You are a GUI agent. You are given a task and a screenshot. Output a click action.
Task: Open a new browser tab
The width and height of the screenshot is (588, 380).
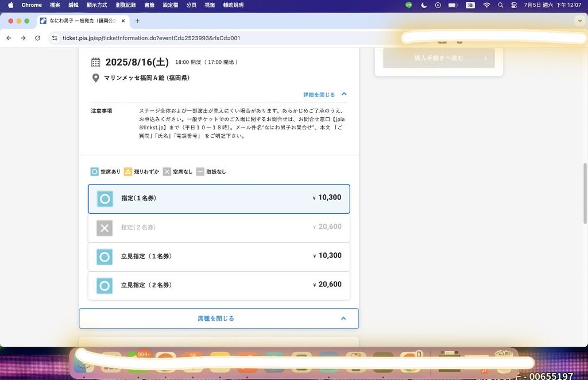pos(138,21)
